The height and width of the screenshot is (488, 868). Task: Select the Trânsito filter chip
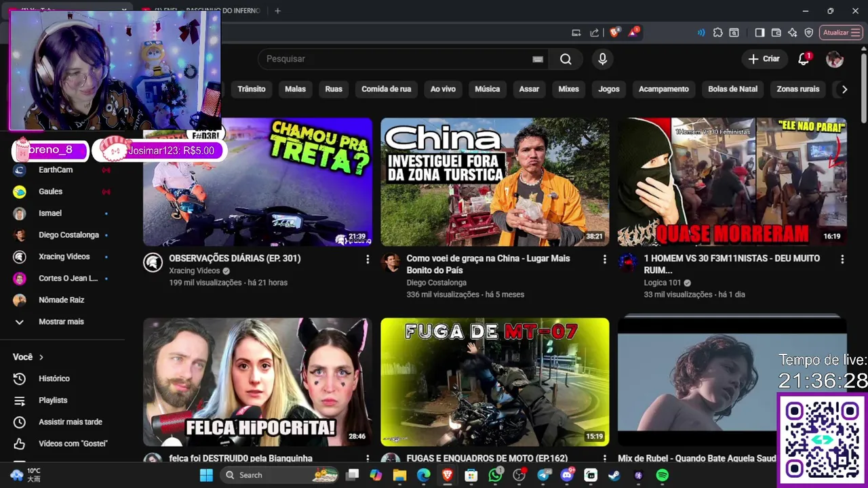coord(252,89)
